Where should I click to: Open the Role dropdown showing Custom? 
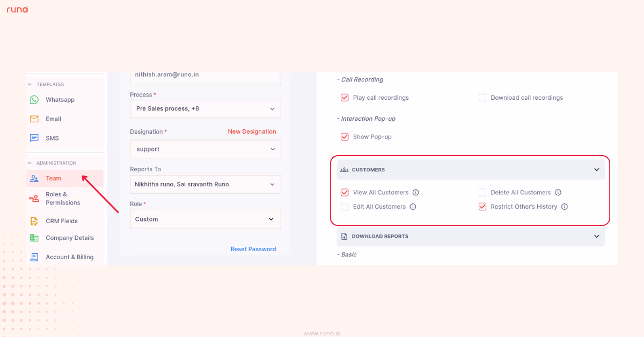[x=206, y=219]
